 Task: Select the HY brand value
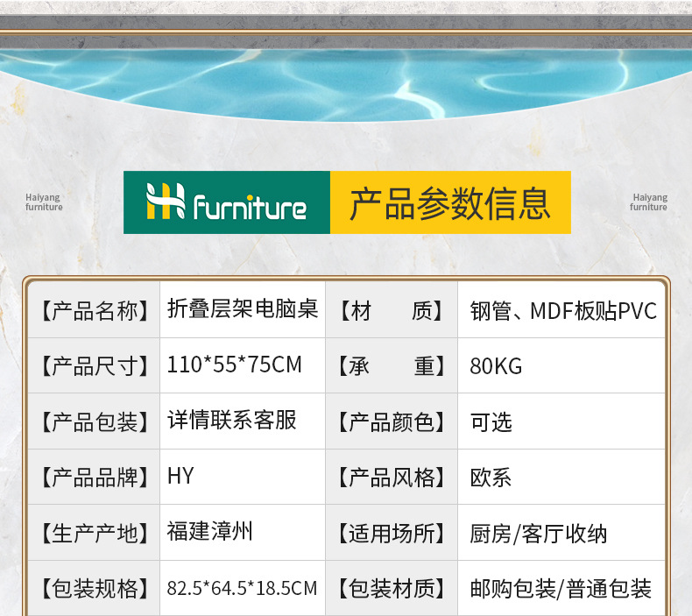(180, 476)
